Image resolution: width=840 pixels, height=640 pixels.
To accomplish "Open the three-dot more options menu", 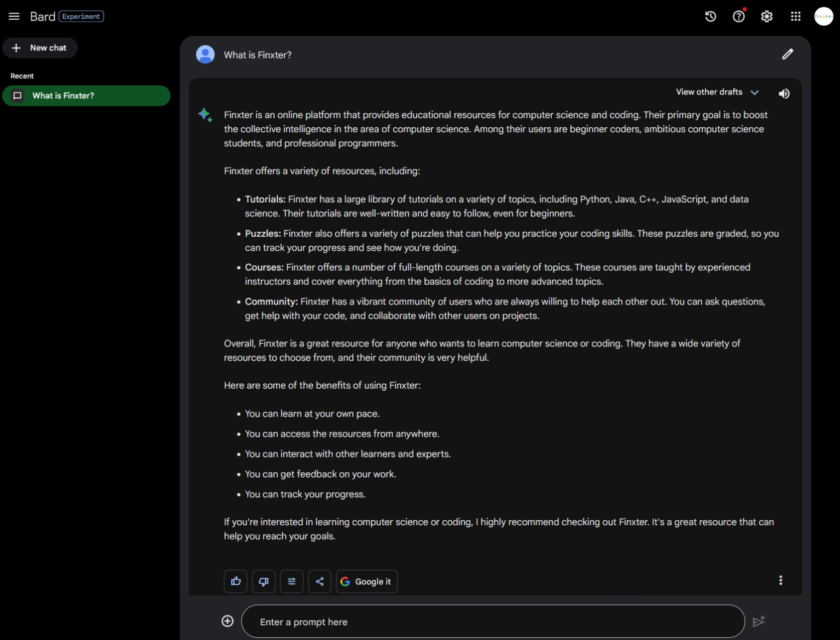I will [x=780, y=580].
